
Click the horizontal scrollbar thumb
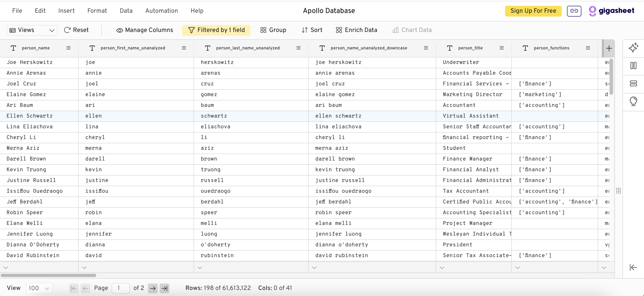coord(48,275)
